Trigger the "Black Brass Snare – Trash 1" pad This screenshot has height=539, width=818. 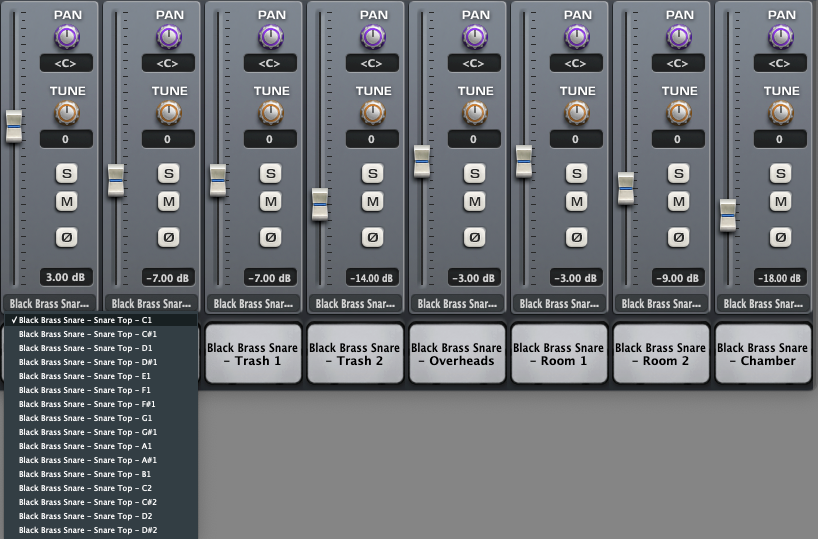coord(252,354)
